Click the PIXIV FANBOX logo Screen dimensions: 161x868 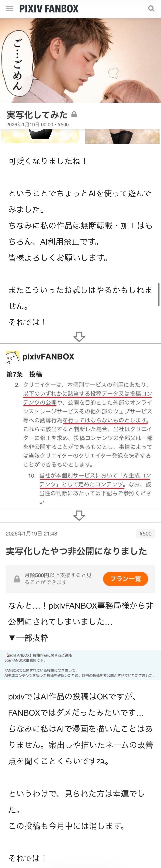[x=49, y=9]
